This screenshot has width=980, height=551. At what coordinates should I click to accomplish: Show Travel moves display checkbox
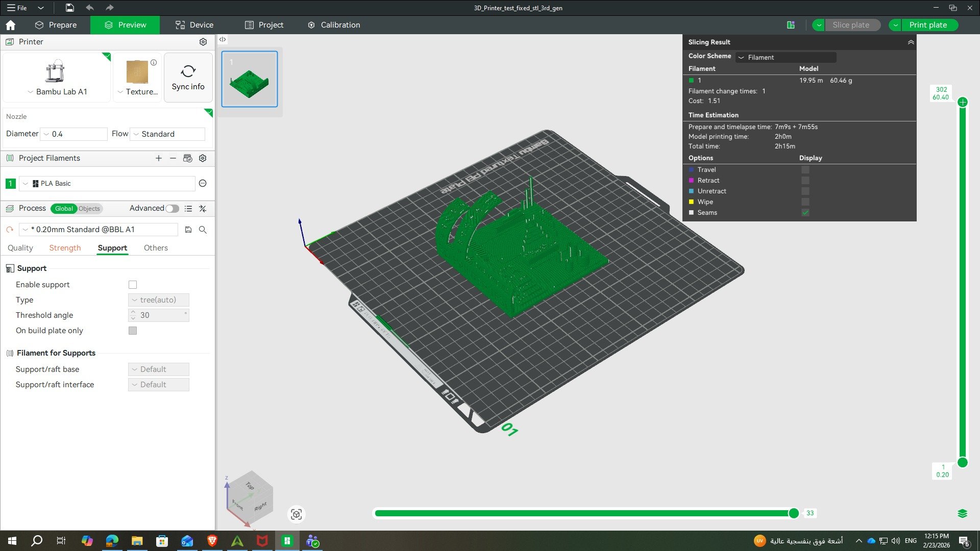(805, 170)
